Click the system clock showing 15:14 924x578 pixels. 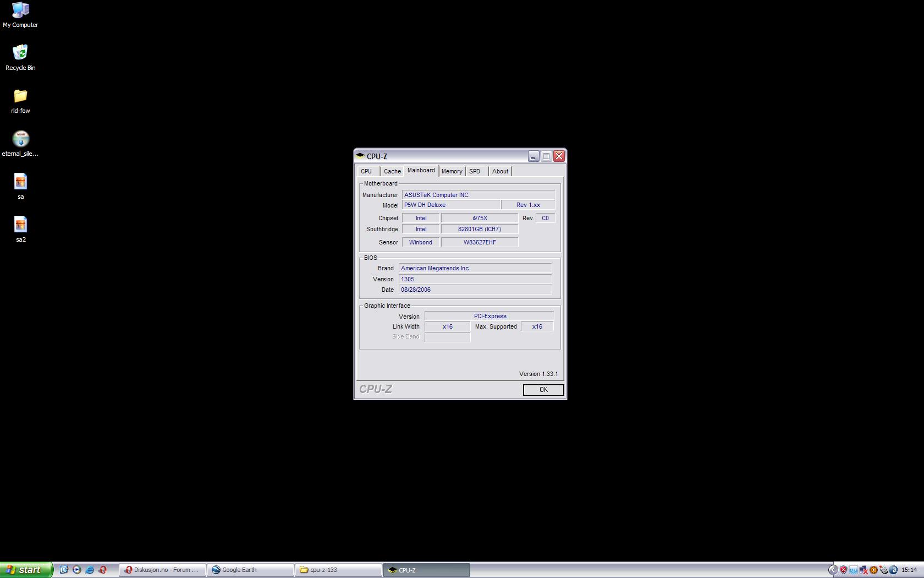point(909,570)
